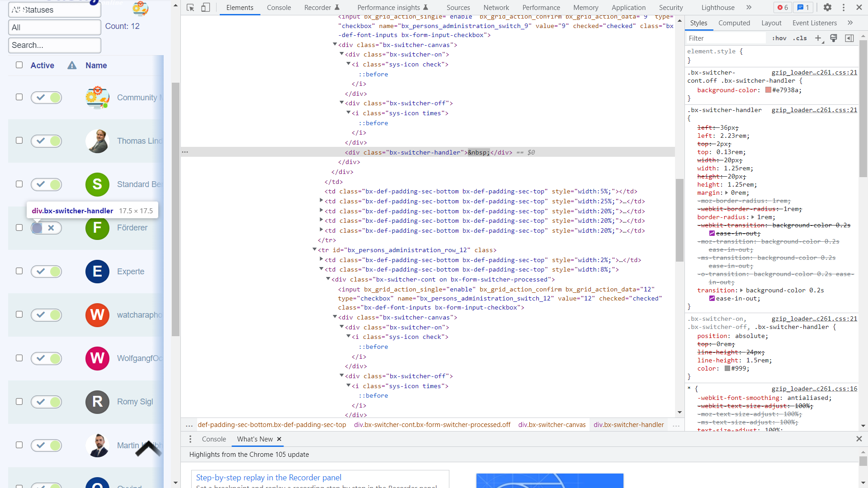868x488 pixels.
Task: Open the gzip_loader css:21 source link
Action: 814,72
